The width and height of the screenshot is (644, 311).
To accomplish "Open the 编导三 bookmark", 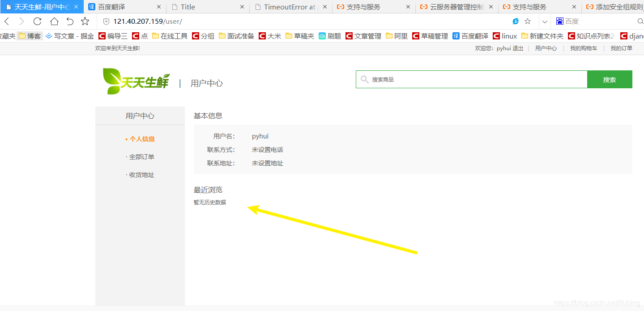I will 113,36.
